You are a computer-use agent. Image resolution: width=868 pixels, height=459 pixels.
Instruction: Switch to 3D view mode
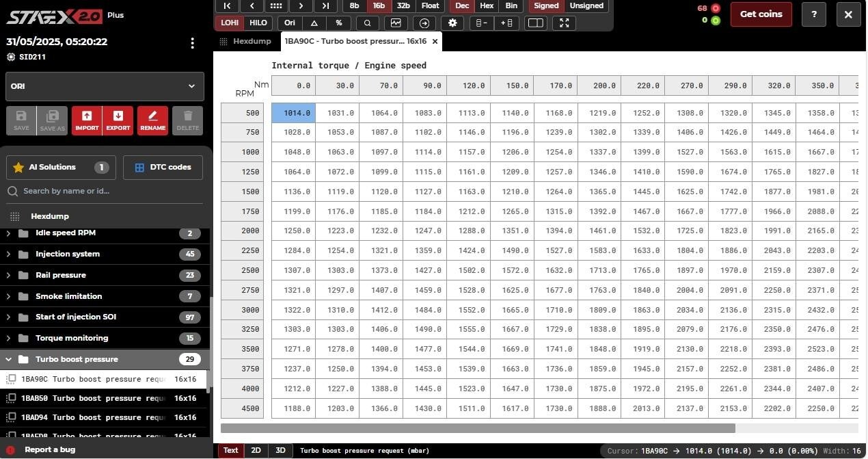[x=280, y=451]
